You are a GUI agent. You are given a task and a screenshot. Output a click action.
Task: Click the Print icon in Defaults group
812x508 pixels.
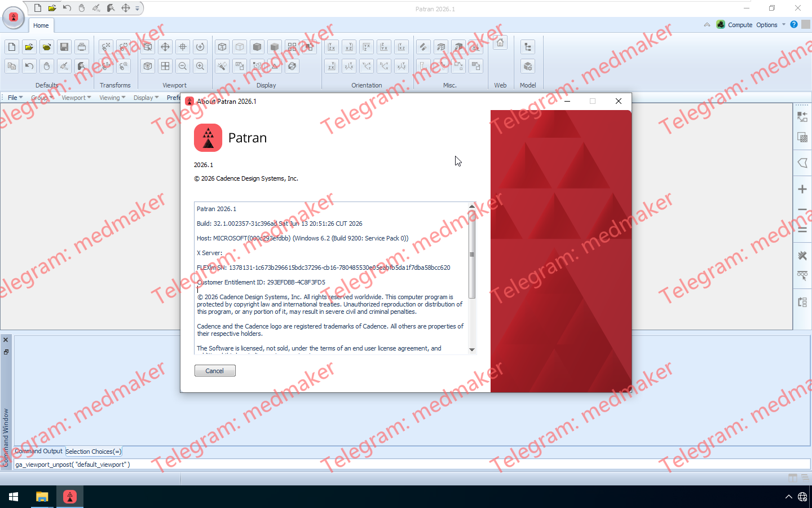coord(82,47)
